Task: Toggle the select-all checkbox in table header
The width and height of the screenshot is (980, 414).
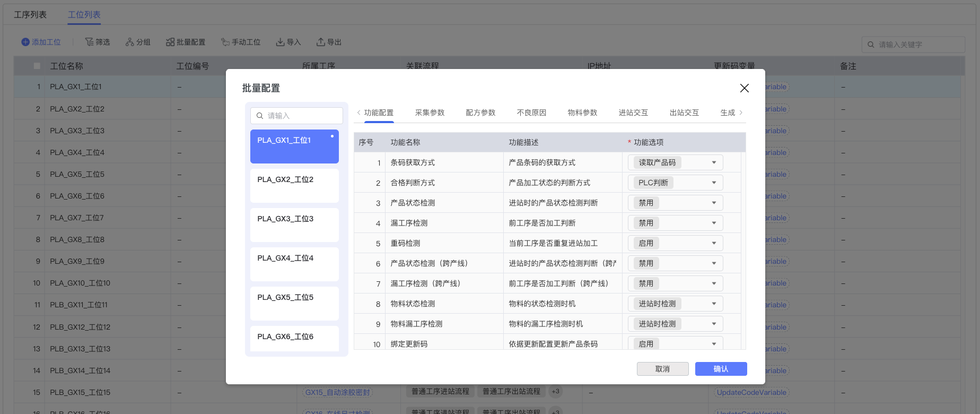Action: click(x=37, y=66)
